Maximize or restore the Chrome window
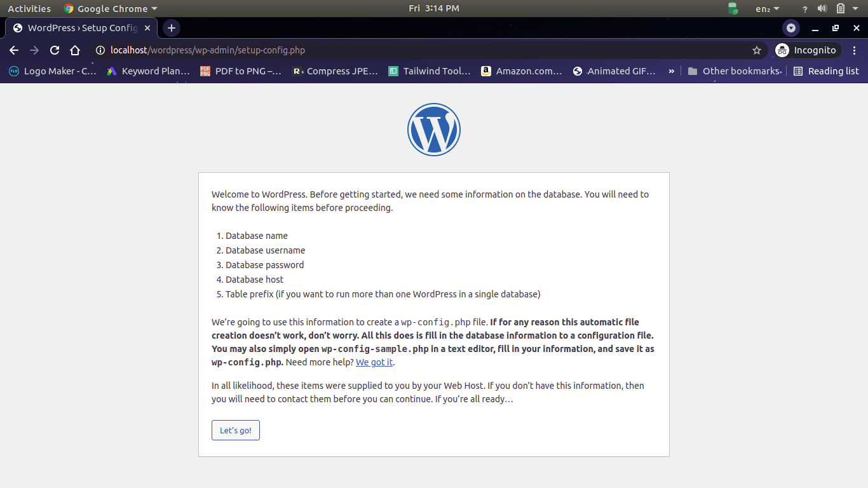 coord(836,28)
